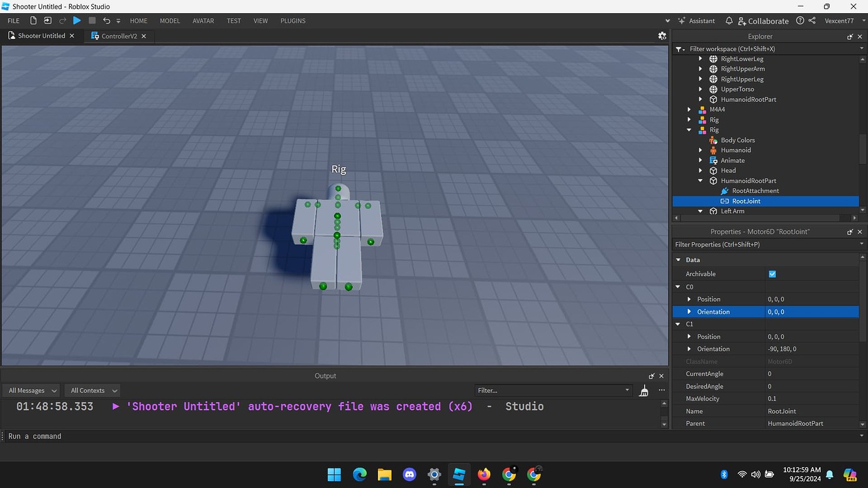868x488 pixels.
Task: Click the New file icon in the toolbar
Action: tap(33, 20)
